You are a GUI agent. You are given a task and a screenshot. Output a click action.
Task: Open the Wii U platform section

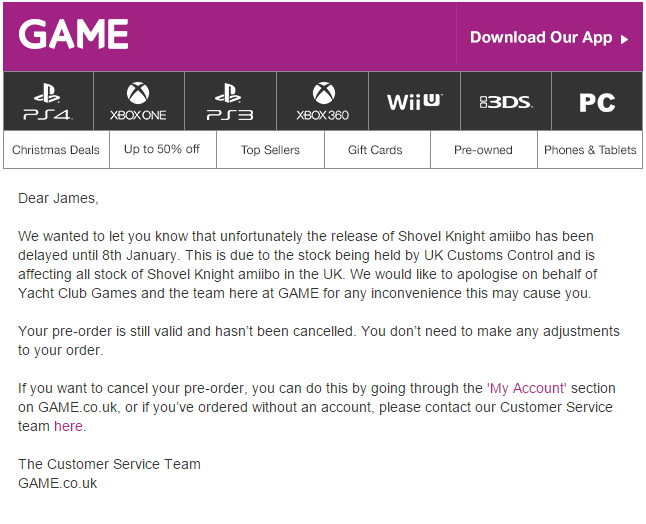[x=414, y=101]
